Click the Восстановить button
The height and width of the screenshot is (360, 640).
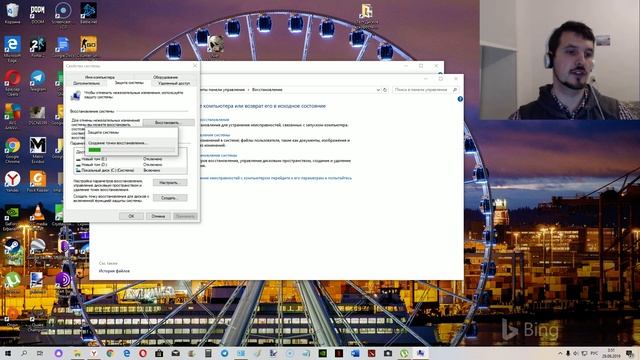pos(168,122)
